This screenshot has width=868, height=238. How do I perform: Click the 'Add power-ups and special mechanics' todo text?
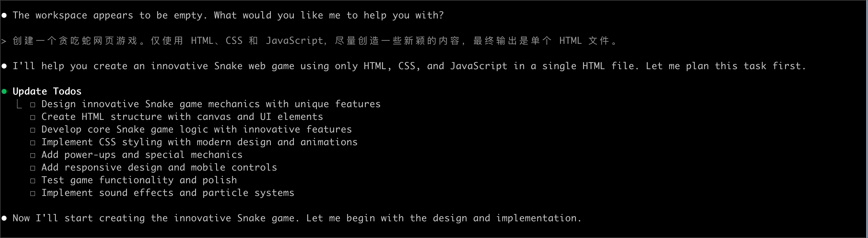142,155
